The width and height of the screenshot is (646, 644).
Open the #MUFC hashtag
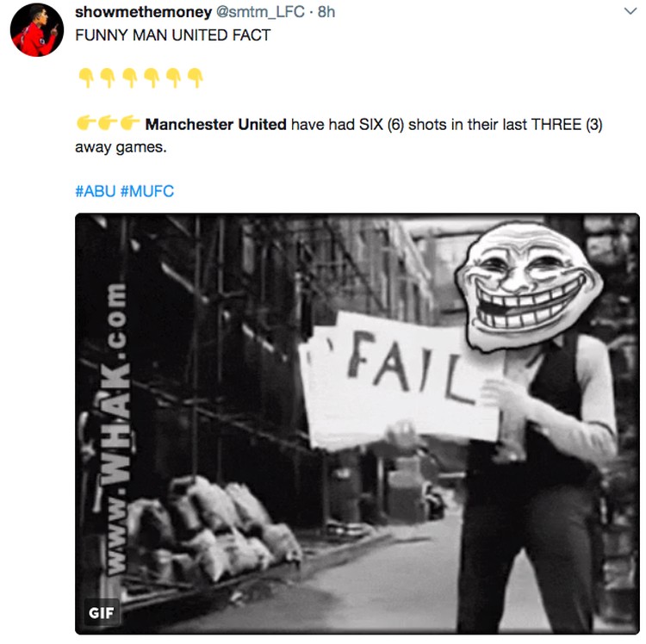coord(147,191)
